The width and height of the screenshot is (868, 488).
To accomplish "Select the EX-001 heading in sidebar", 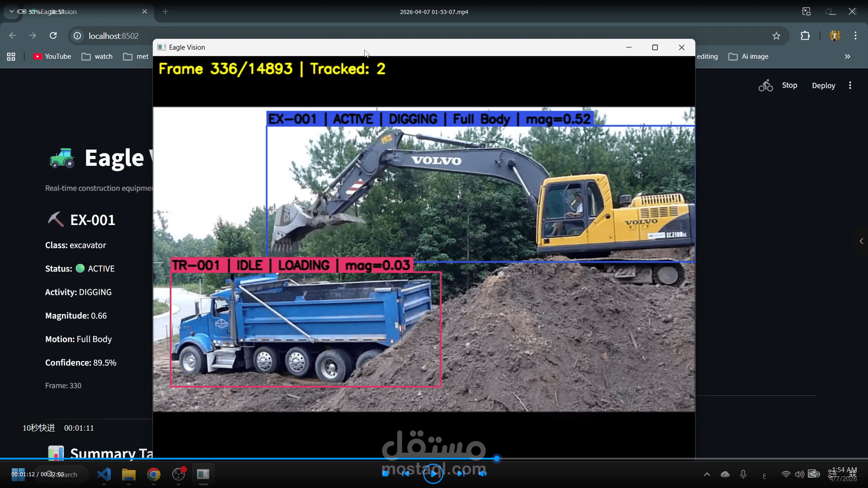I will 93,220.
